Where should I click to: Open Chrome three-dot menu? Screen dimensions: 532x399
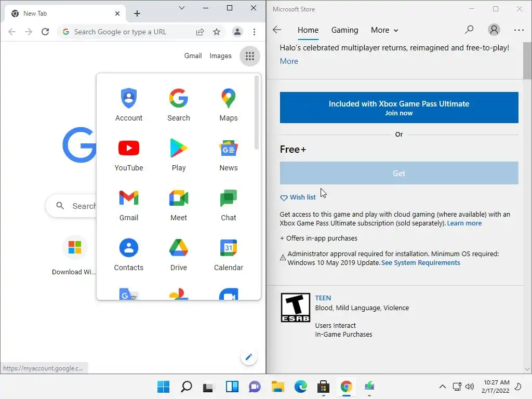pos(254,32)
